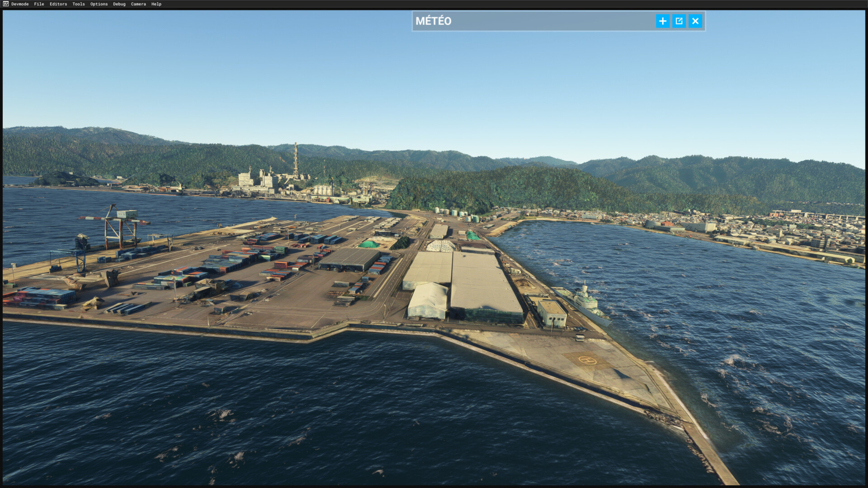Viewport: 868px width, 488px height.
Task: Expand the MÉTÉO panel with plus icon
Action: (662, 21)
